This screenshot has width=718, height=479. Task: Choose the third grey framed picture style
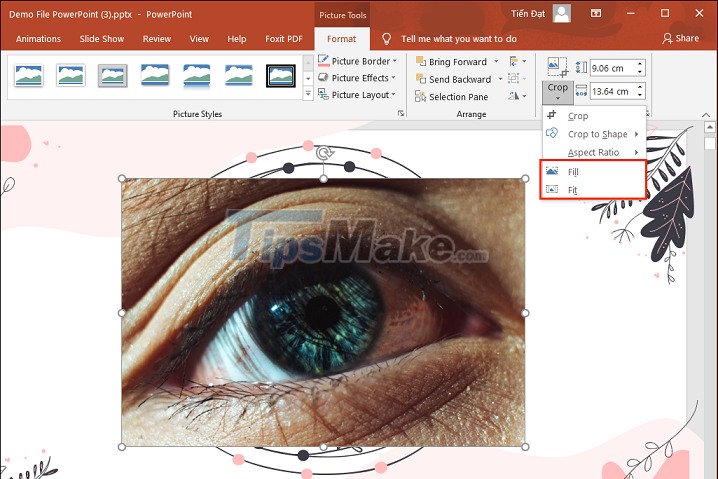(113, 75)
